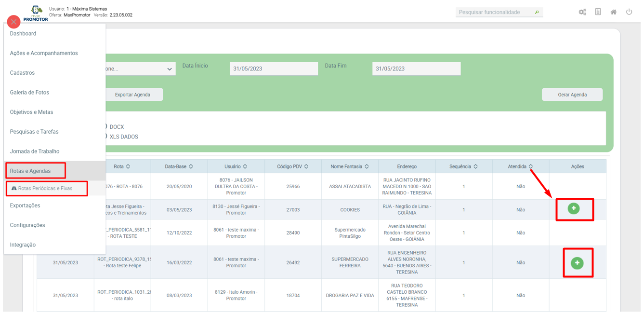Sort table by Código PDV column
This screenshot has height=315, width=644.
click(x=306, y=166)
